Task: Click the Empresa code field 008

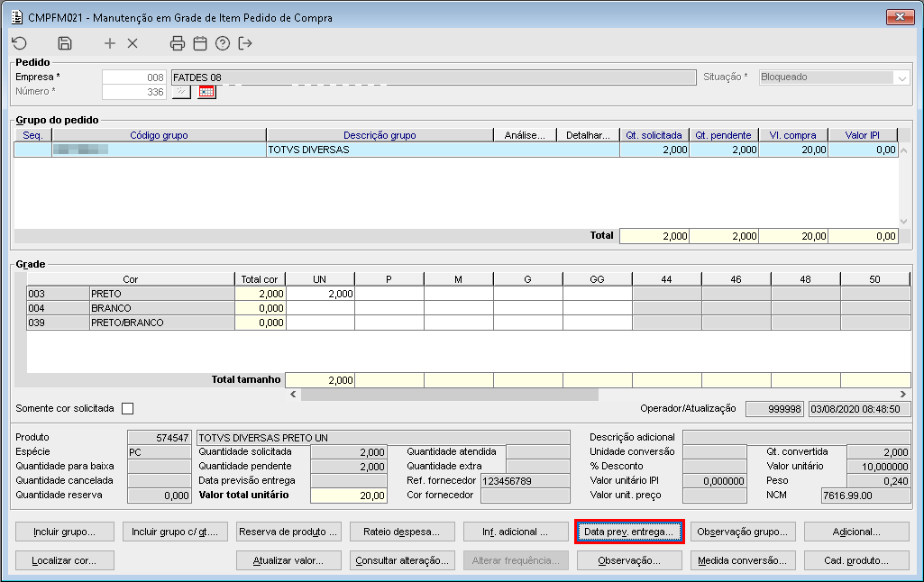Action: [x=133, y=77]
